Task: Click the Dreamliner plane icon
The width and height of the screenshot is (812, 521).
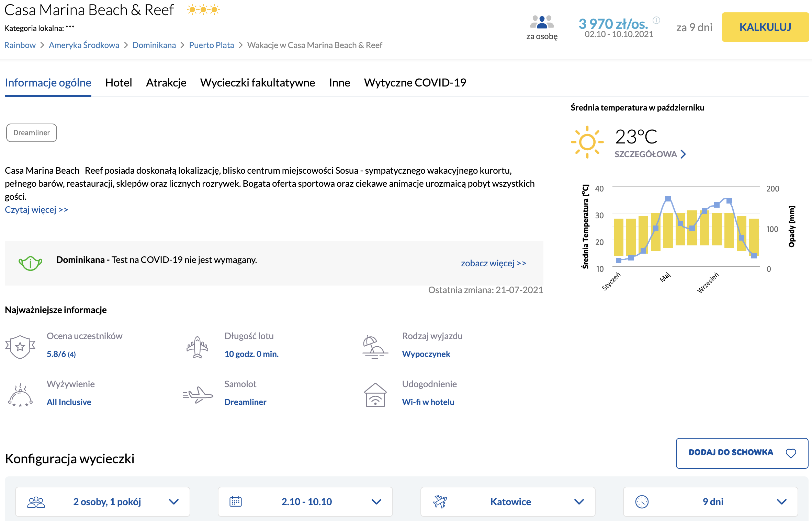Action: pos(198,395)
